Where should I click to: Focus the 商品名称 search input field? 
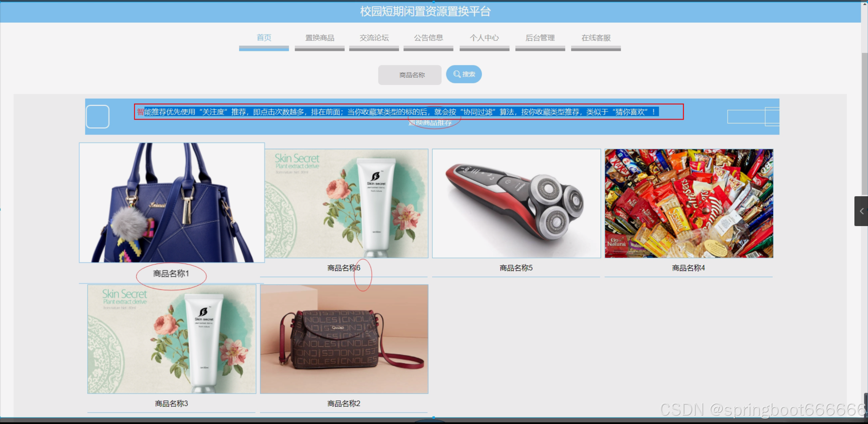[410, 75]
